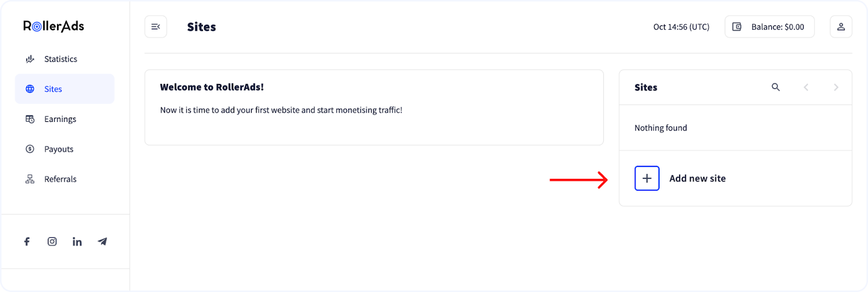The height and width of the screenshot is (292, 868).
Task: Click the Earnings wallet icon
Action: tap(30, 119)
